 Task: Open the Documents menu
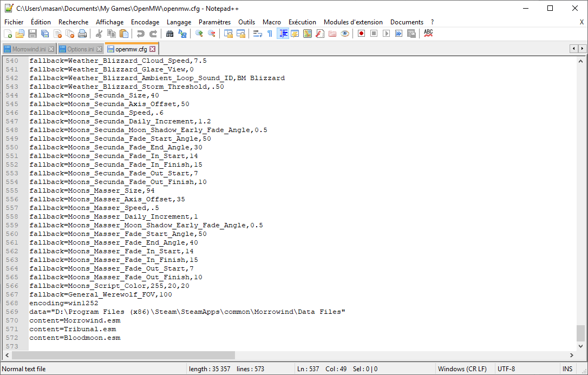tap(407, 22)
